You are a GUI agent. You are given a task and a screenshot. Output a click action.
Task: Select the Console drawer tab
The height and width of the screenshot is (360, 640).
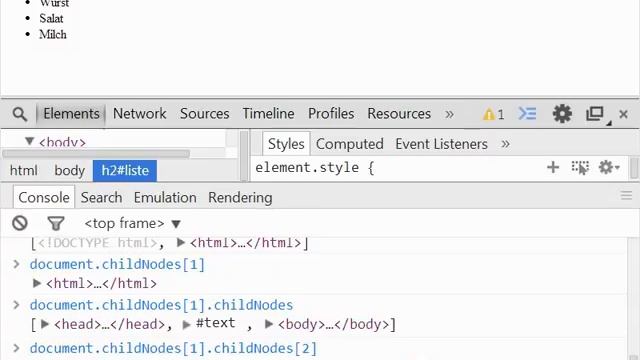(x=44, y=198)
